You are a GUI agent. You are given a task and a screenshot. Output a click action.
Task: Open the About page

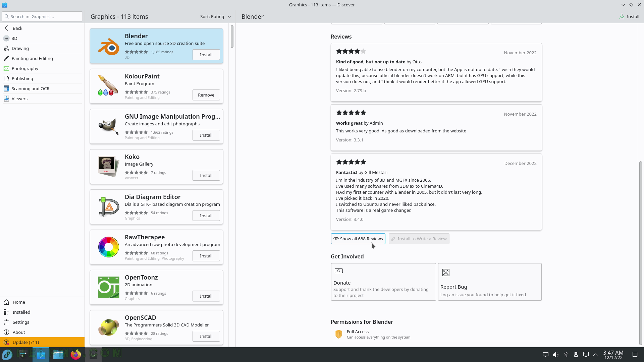pos(42,332)
